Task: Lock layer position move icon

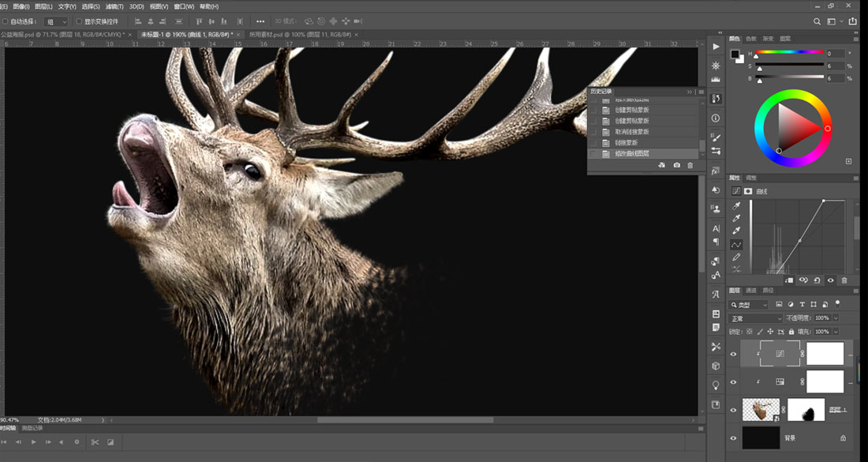Action: 770,331
